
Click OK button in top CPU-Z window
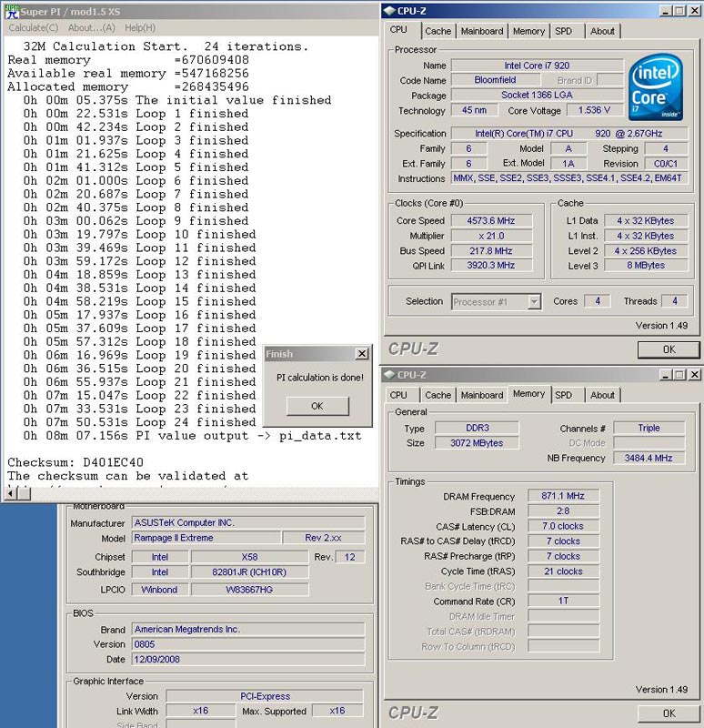(669, 349)
